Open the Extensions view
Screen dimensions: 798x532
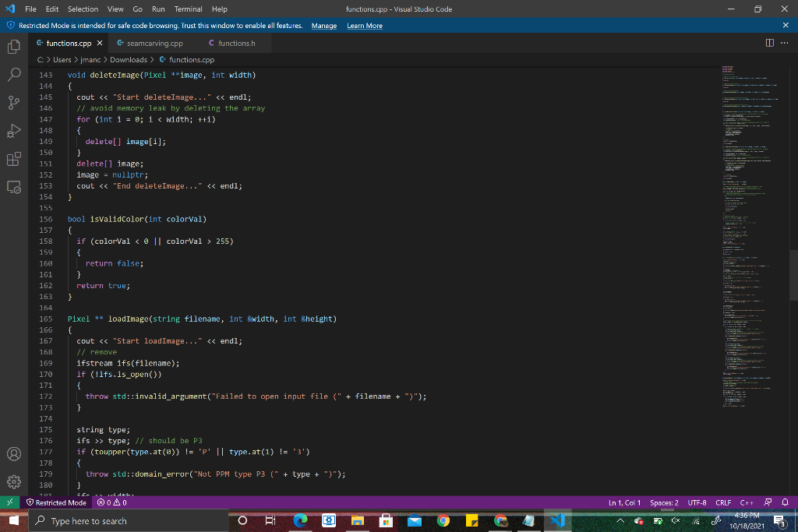click(12, 159)
